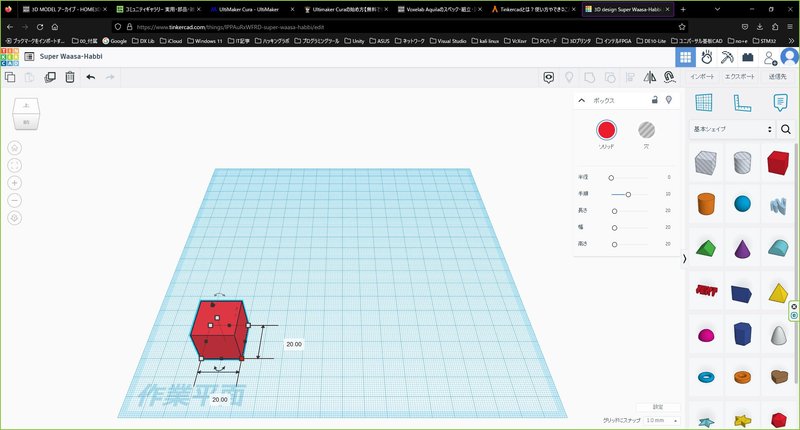Image resolution: width=800 pixels, height=430 pixels.
Task: Toggle hide selected via lightbulb in inspector
Action: (x=669, y=100)
